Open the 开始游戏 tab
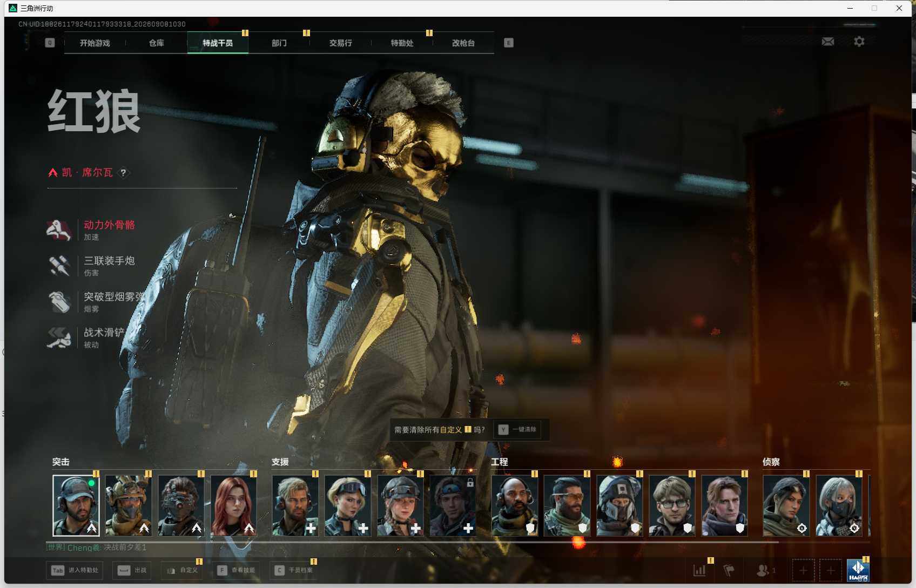 (95, 43)
